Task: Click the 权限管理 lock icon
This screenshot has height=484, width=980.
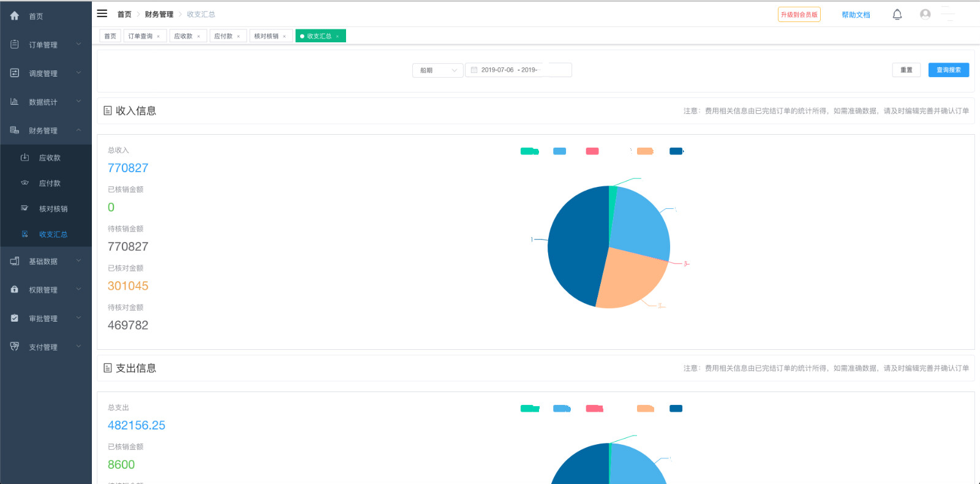Action: coord(15,289)
